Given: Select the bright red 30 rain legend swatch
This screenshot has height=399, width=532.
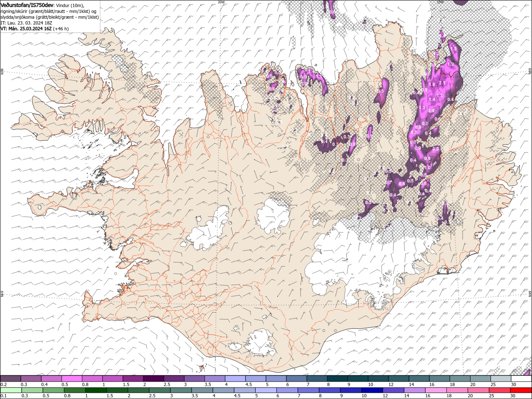Looking at the screenshot, I should point(520,390).
